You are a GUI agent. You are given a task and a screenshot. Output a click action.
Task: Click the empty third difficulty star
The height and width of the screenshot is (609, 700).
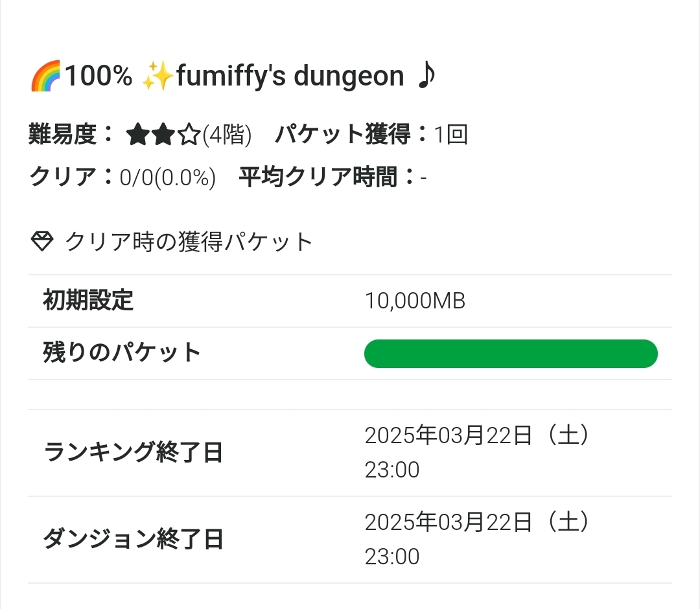click(189, 135)
